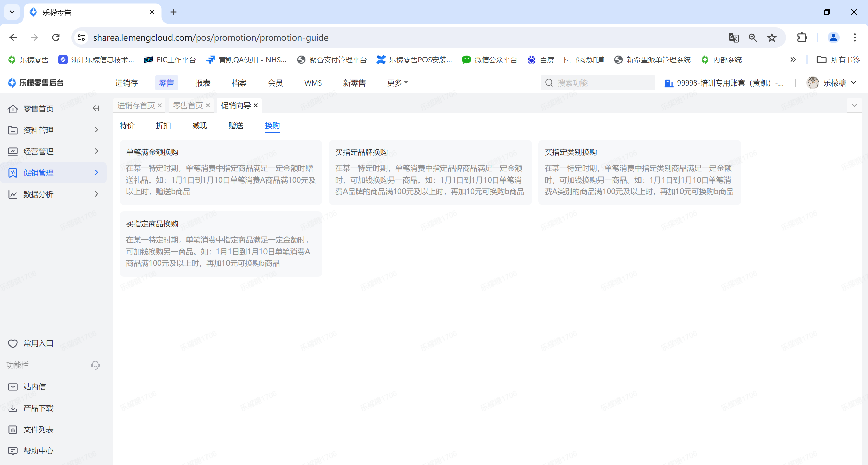This screenshot has width=868, height=465.
Task: Click the browser translate page icon
Action: [733, 37]
